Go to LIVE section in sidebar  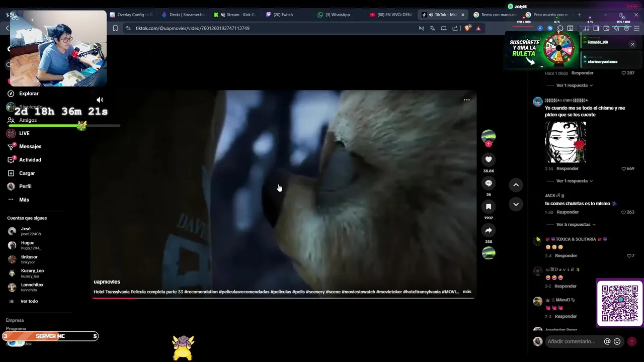pyautogui.click(x=24, y=133)
